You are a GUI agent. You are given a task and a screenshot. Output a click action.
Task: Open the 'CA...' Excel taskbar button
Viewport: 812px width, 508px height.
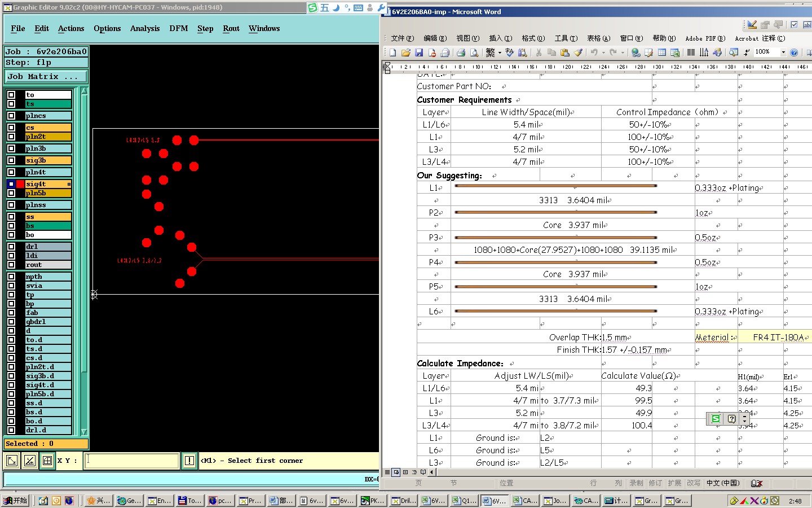pos(526,501)
